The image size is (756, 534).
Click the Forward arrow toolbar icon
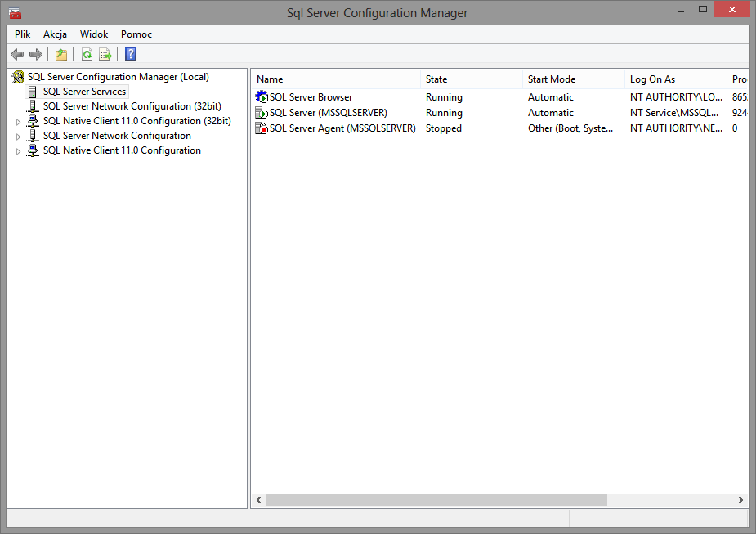[35, 55]
